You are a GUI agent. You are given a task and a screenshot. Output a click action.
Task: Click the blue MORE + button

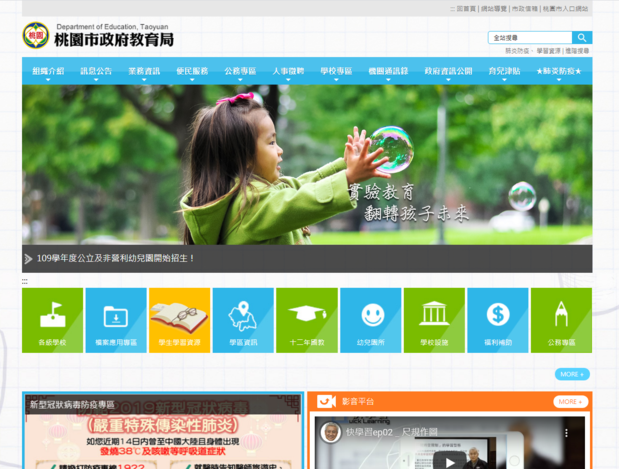click(x=572, y=374)
